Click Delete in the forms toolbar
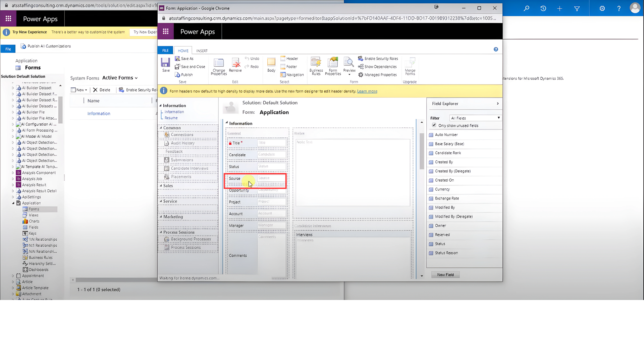644x362 pixels. click(x=102, y=90)
